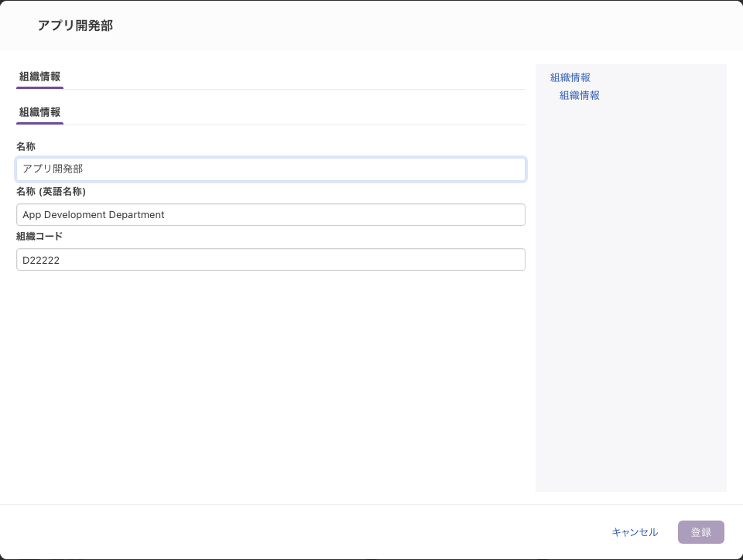Click the 名称 field label
This screenshot has width=743, height=560.
(x=26, y=147)
